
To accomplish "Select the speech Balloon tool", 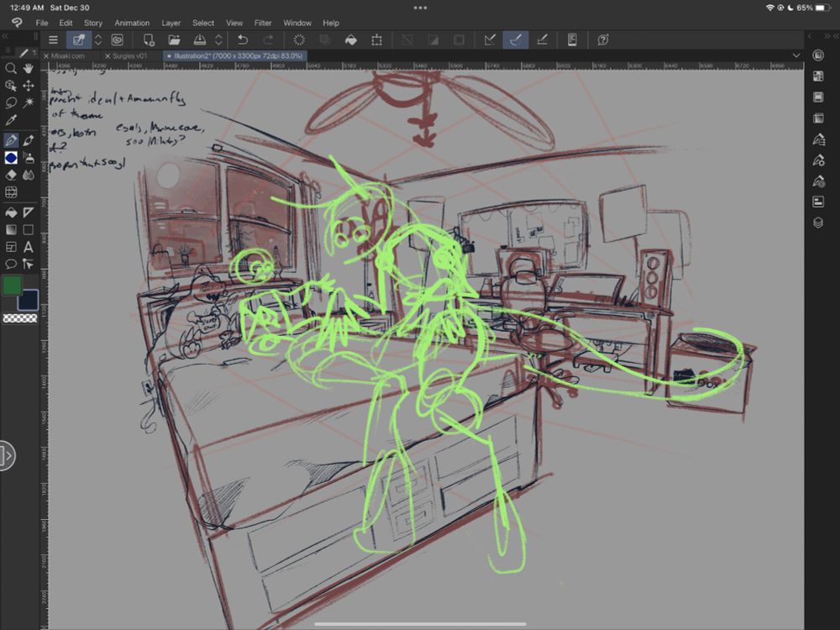I will click(11, 264).
